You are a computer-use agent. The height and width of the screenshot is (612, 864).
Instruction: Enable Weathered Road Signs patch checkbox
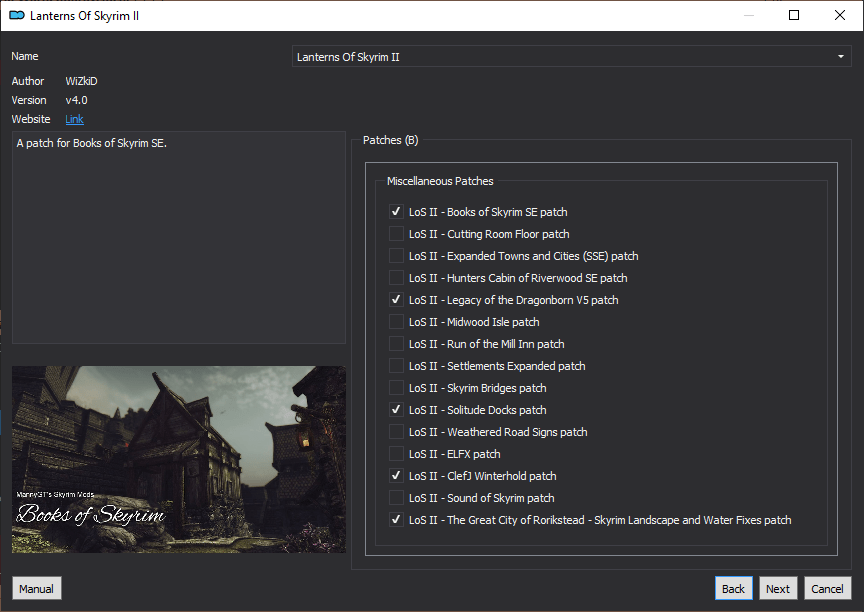pos(396,432)
